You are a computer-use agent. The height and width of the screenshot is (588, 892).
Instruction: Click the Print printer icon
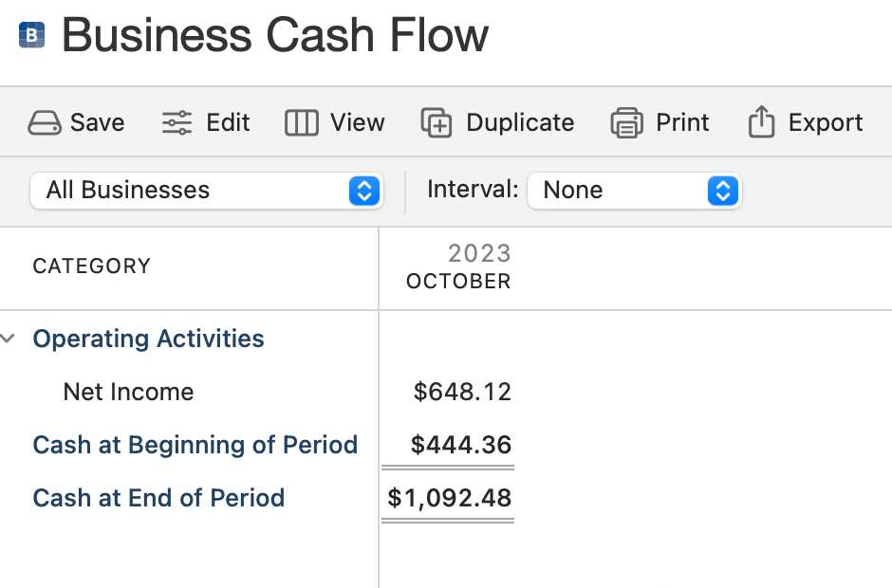(627, 123)
